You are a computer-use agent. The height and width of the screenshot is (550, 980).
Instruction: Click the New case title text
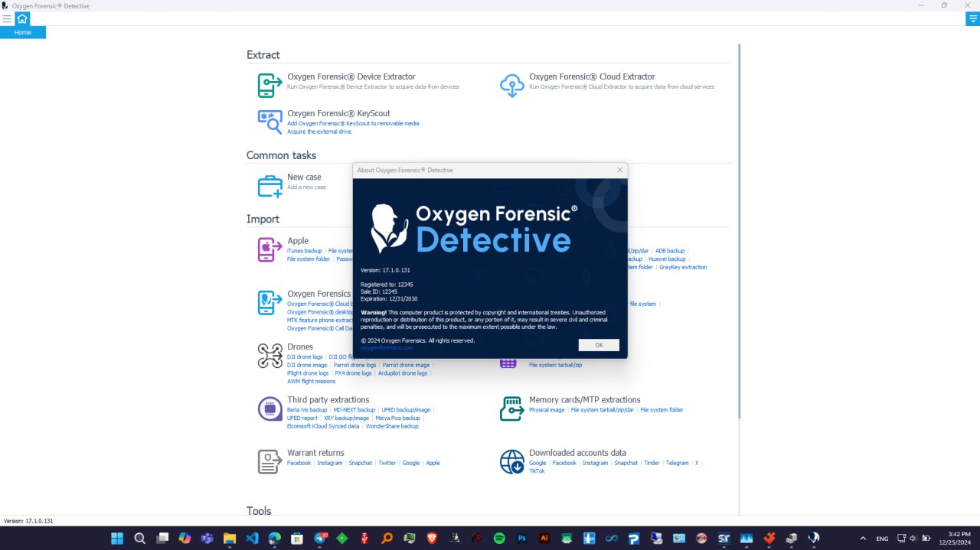(304, 177)
